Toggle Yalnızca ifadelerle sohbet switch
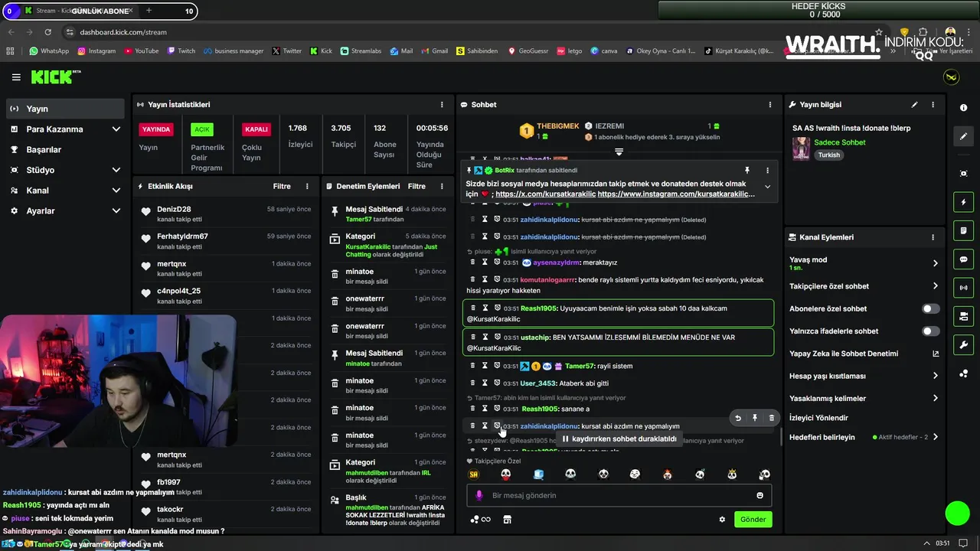980x551 pixels. pos(930,331)
